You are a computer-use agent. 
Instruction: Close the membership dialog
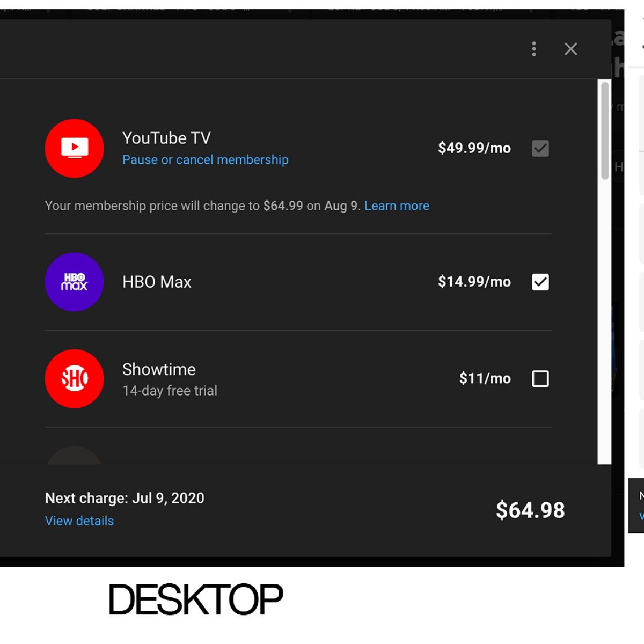571,49
